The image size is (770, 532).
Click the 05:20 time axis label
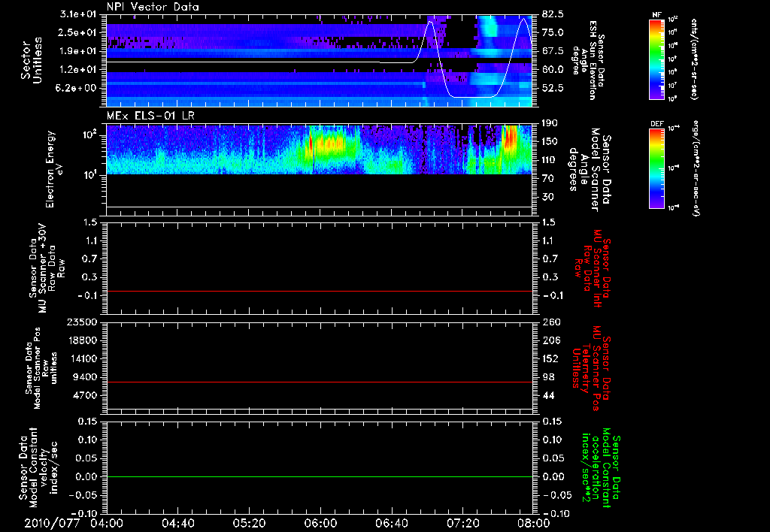249,523
